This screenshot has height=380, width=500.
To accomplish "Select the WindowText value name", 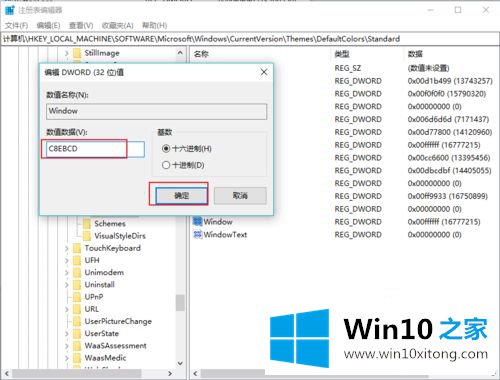I will pyautogui.click(x=225, y=235).
